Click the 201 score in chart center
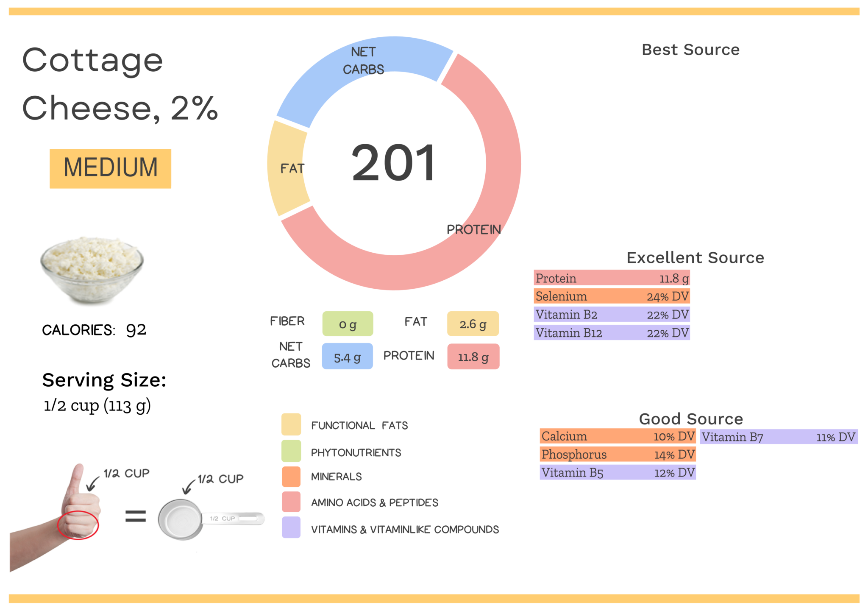This screenshot has height=611, width=868. (394, 163)
